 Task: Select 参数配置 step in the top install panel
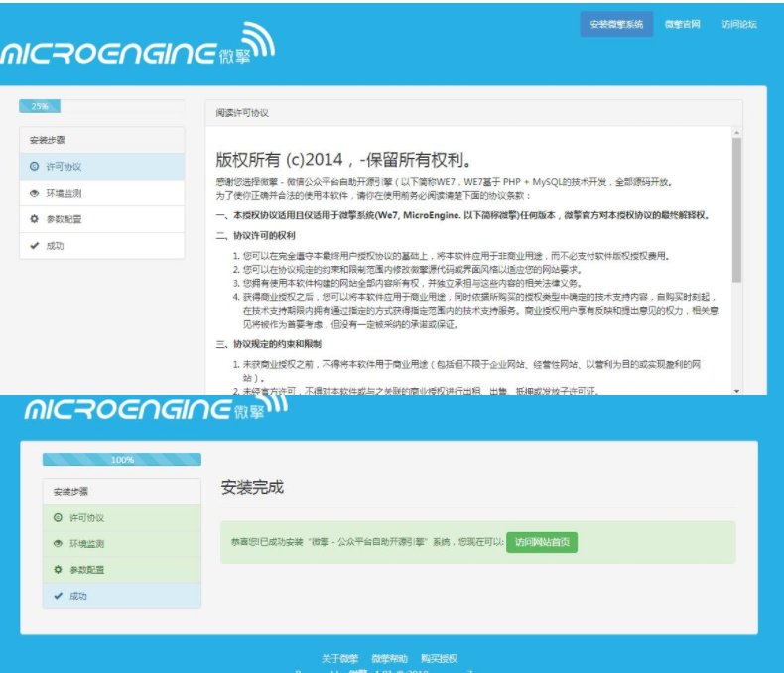(x=102, y=219)
